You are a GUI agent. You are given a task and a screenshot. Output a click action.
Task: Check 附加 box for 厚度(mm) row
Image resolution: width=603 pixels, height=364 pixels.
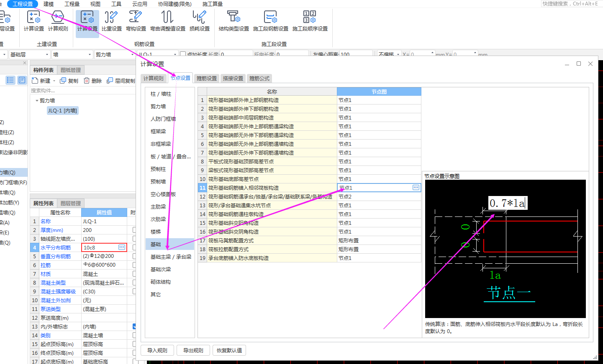tap(134, 230)
